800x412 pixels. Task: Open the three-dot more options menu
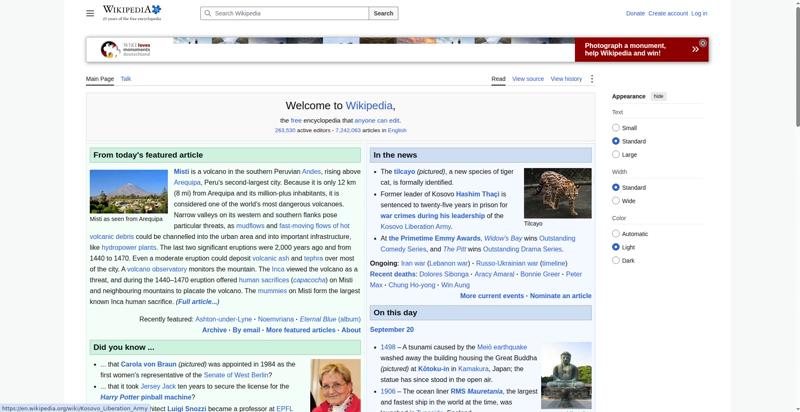[592, 79]
